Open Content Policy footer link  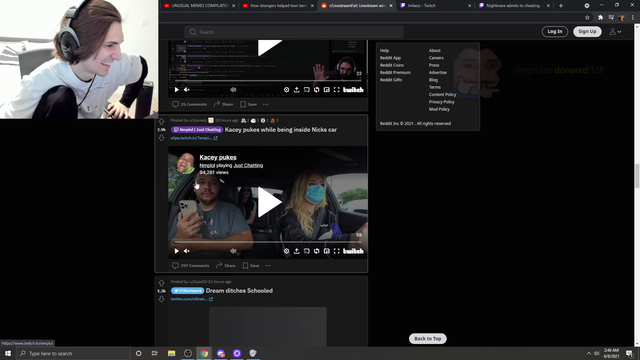pyautogui.click(x=442, y=95)
